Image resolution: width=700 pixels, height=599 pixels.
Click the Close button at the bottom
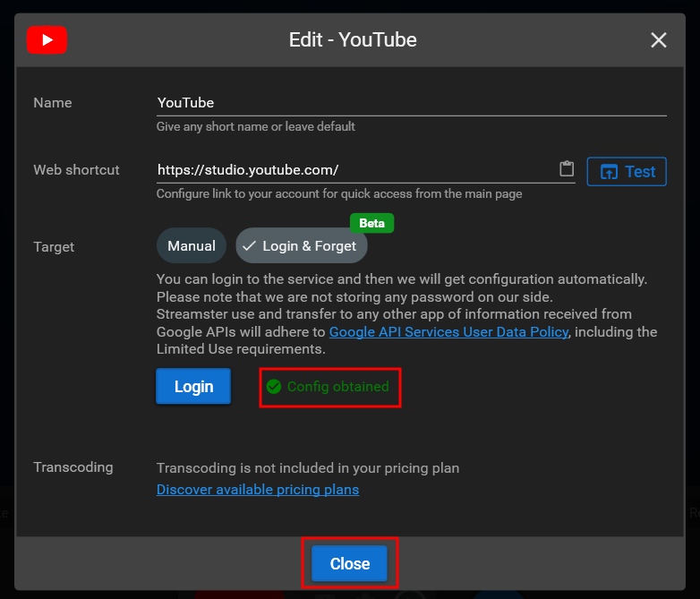pos(350,564)
